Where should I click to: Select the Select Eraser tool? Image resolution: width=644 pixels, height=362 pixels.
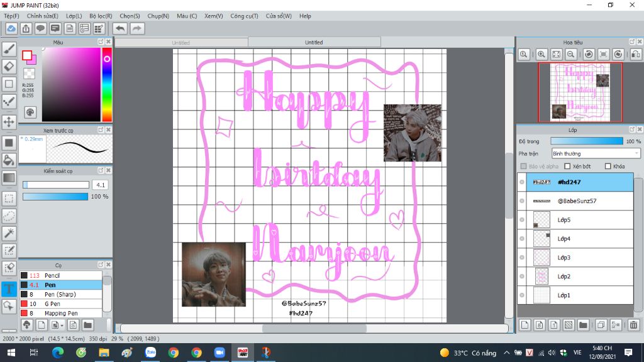coord(9,268)
